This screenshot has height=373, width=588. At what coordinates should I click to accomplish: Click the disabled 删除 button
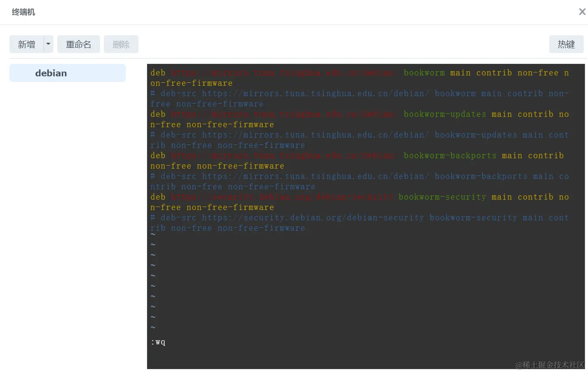pyautogui.click(x=121, y=44)
